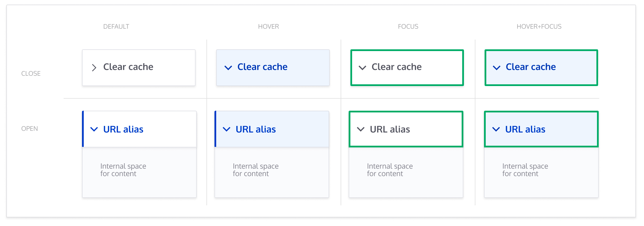The image size is (644, 226).
Task: Click the down chevron on hovered Clear cache
Action: click(x=228, y=68)
